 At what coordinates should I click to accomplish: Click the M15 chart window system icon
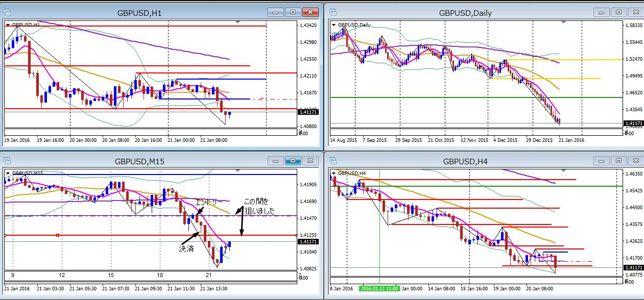[7, 161]
